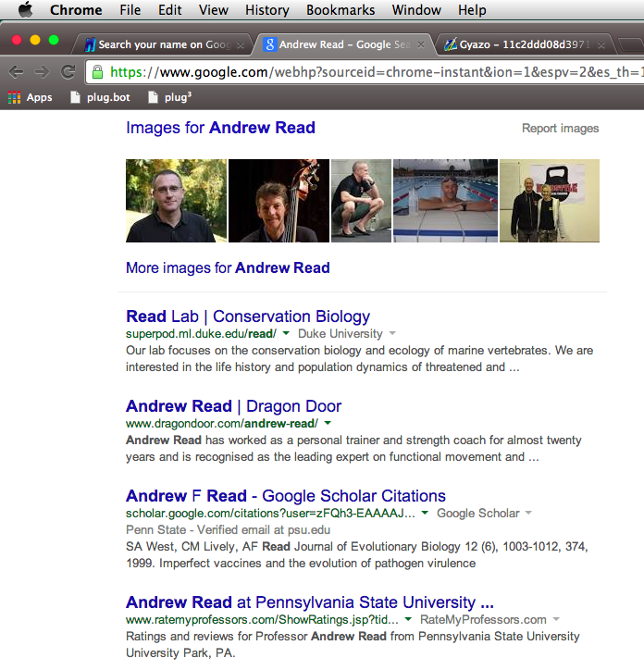This screenshot has width=644, height=670.
Task: Open the plug³ bookmark
Action: pos(169,97)
